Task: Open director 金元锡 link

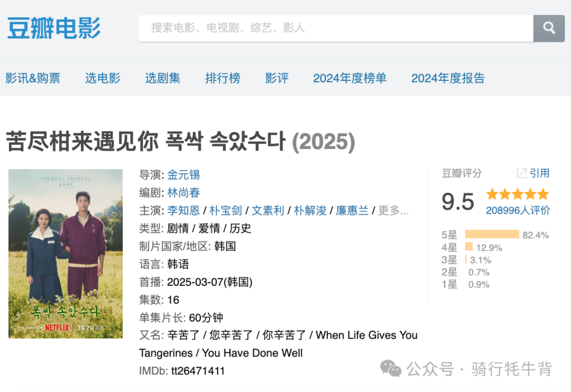Action: [183, 175]
